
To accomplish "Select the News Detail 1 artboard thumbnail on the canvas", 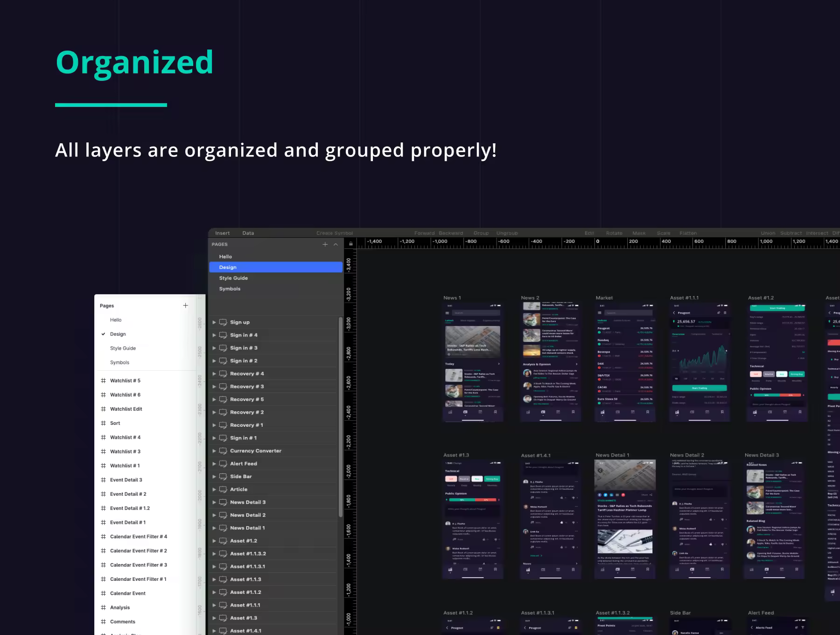I will [625, 519].
